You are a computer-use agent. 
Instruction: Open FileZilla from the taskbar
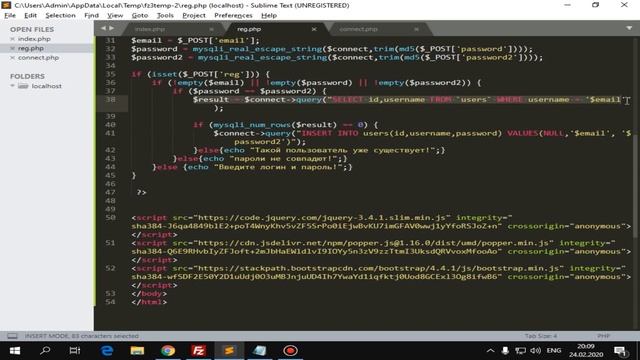(x=198, y=351)
